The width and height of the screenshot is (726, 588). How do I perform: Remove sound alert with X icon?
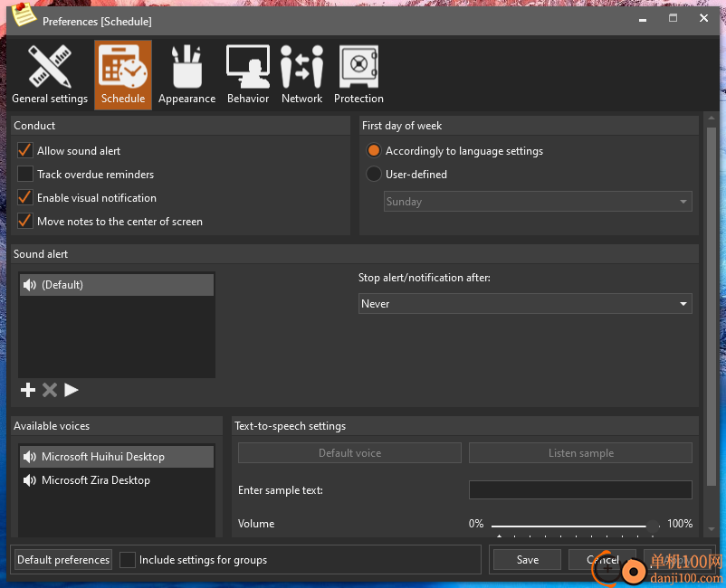(x=50, y=390)
